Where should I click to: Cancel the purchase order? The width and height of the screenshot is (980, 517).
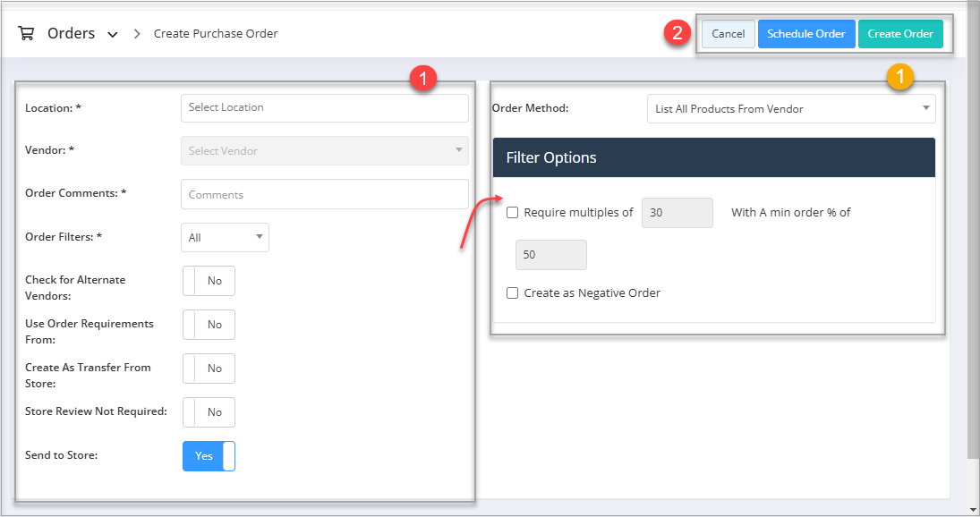(x=729, y=34)
